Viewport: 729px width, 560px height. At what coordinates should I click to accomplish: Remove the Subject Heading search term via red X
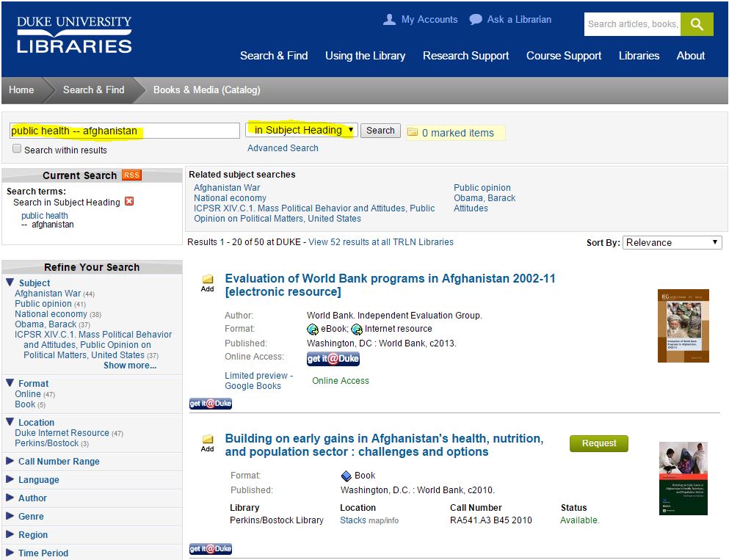129,201
